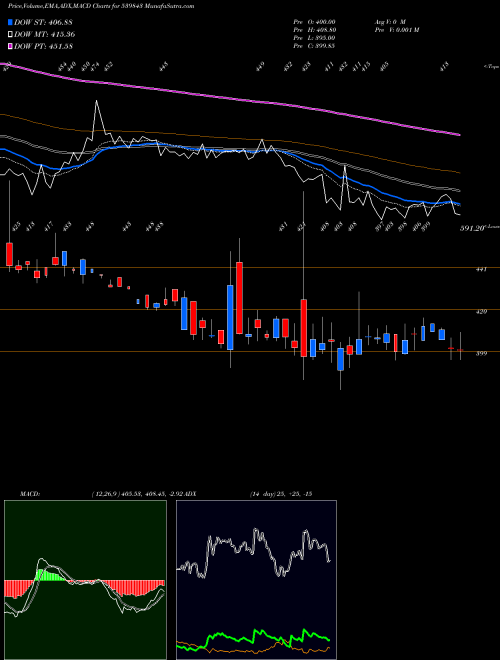Click the ADX (14 day) values text
The image size is (500, 660).
(280, 494)
